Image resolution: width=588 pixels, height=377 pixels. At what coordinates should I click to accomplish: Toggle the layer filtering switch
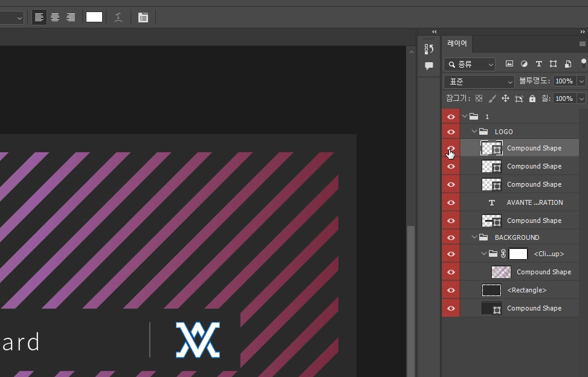[583, 63]
